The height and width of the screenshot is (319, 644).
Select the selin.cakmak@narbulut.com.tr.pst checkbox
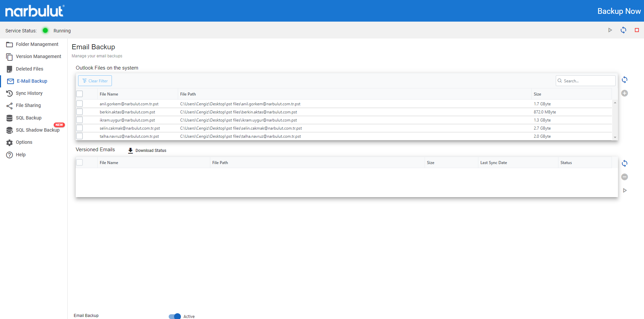tap(80, 128)
